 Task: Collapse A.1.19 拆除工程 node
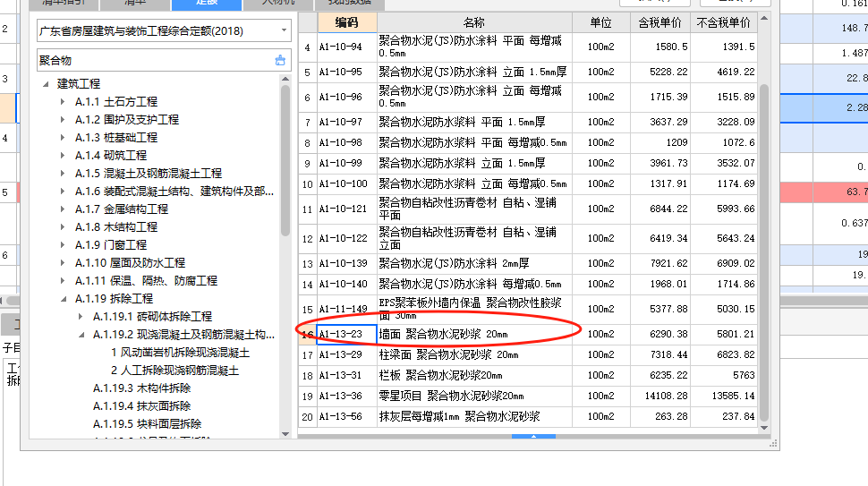coord(64,299)
